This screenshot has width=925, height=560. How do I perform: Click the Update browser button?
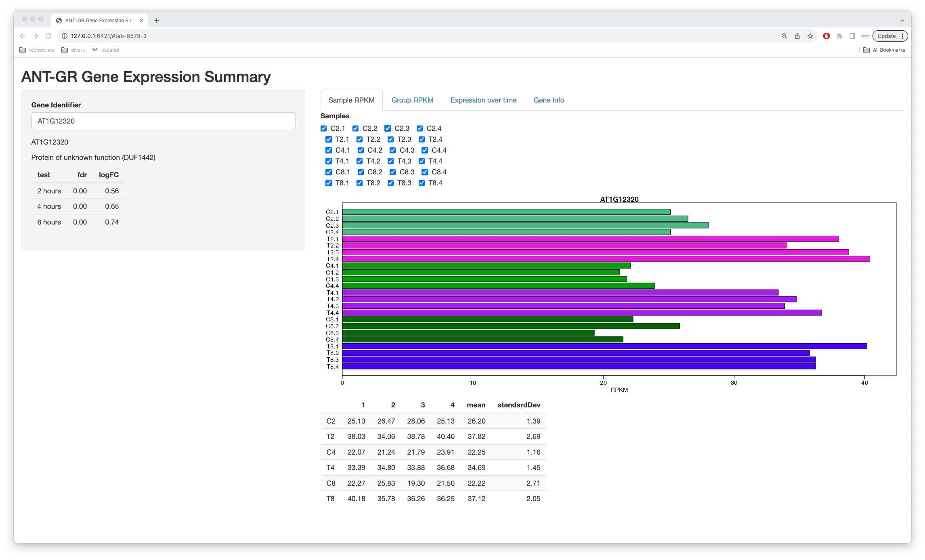point(886,36)
